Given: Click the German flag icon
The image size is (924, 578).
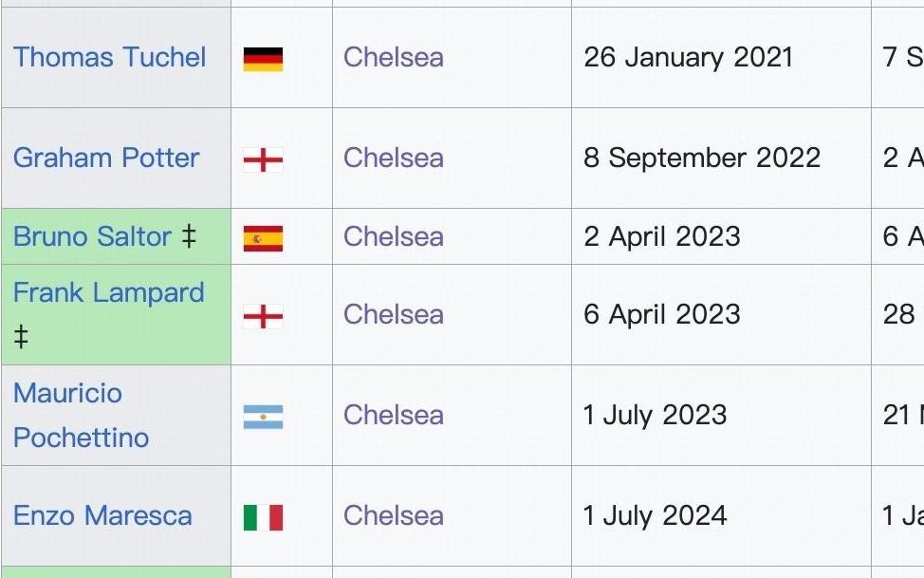Looking at the screenshot, I should pos(263,59).
